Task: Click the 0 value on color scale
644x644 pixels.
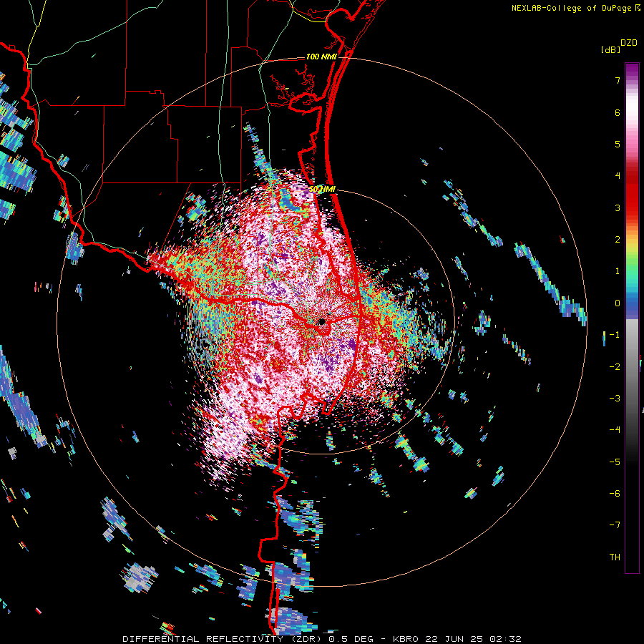Action: (618, 303)
